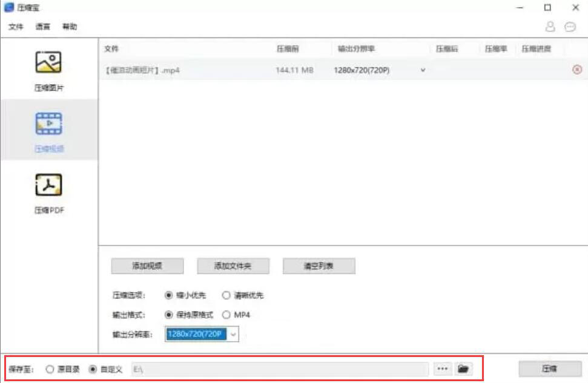The image size is (588, 383).
Task: Click the feedback bubble icon top right
Action: click(569, 27)
